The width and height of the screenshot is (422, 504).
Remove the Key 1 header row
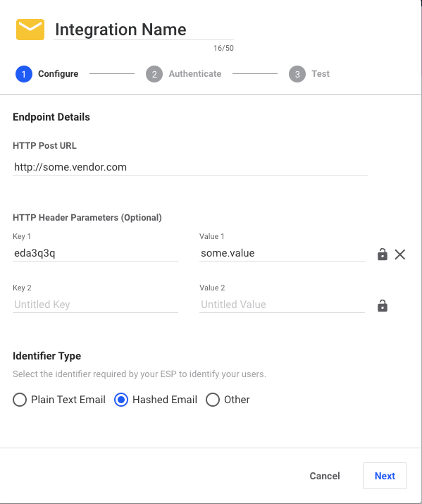pyautogui.click(x=400, y=254)
